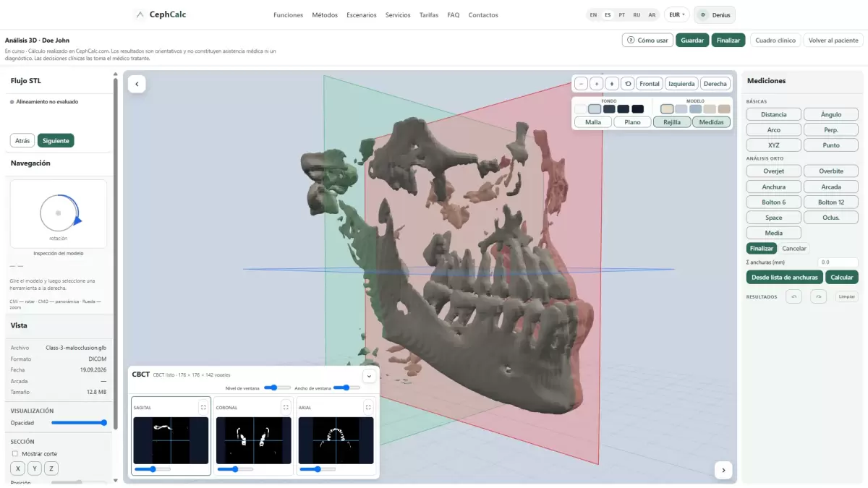Toggle Medidas display off
The image size is (868, 488).
tap(712, 122)
